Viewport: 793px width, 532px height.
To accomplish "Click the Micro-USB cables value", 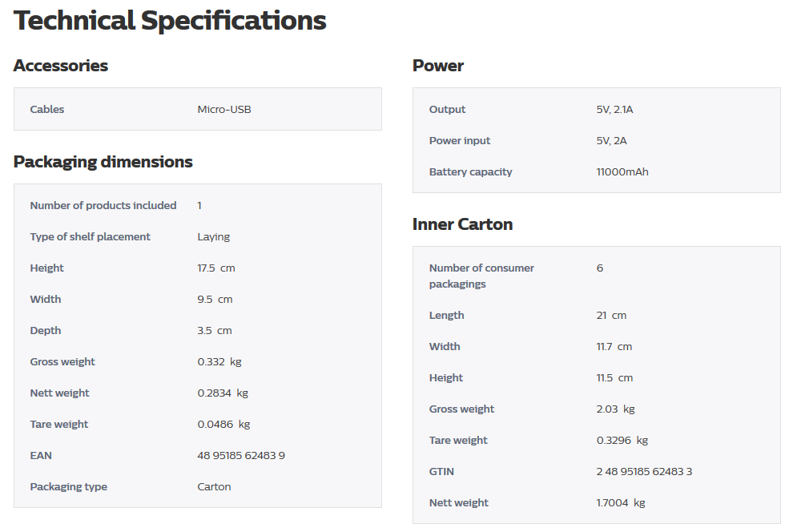I will [224, 109].
